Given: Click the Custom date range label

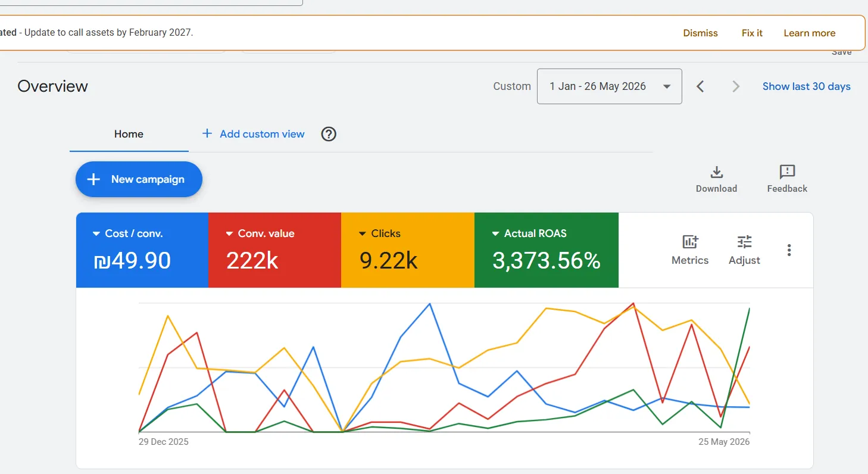Looking at the screenshot, I should coord(512,86).
